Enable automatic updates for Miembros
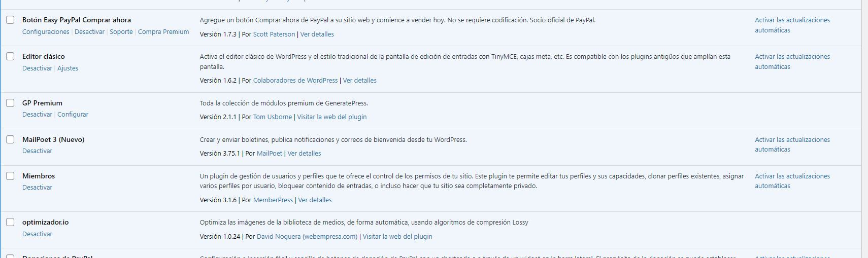 coord(792,181)
